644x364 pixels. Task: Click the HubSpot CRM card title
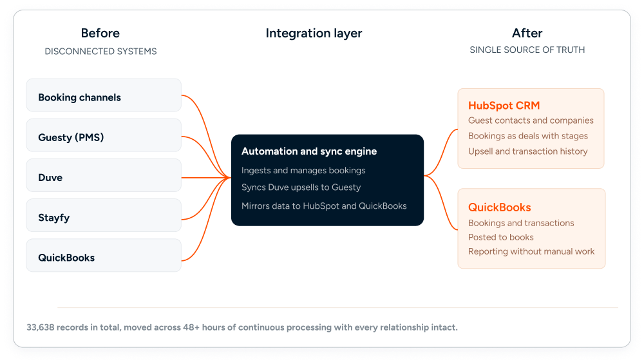(x=504, y=106)
